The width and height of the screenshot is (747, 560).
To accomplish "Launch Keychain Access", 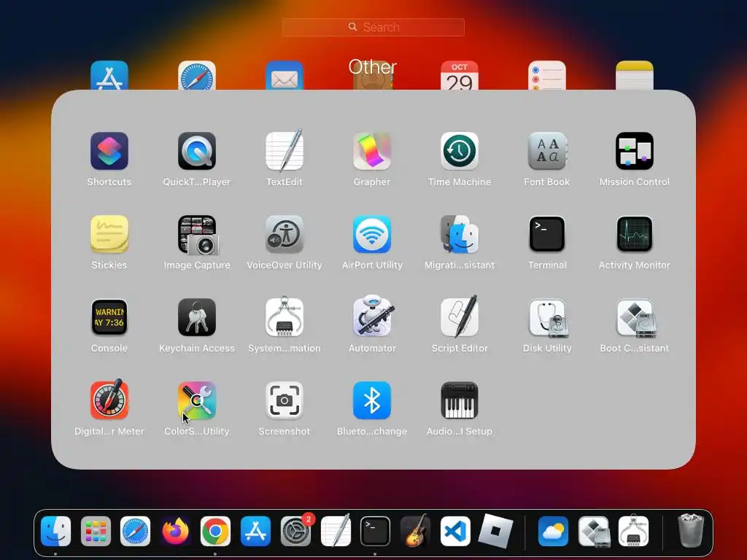I will point(197,318).
